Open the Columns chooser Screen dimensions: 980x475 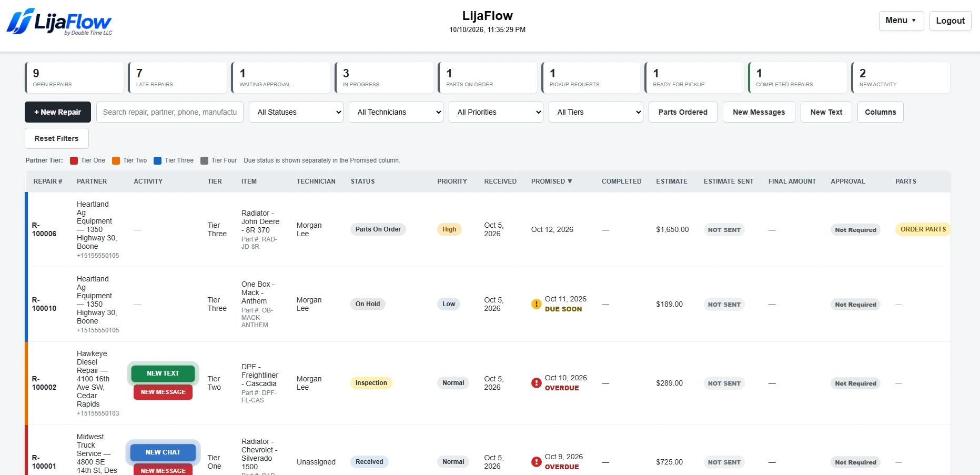click(881, 112)
